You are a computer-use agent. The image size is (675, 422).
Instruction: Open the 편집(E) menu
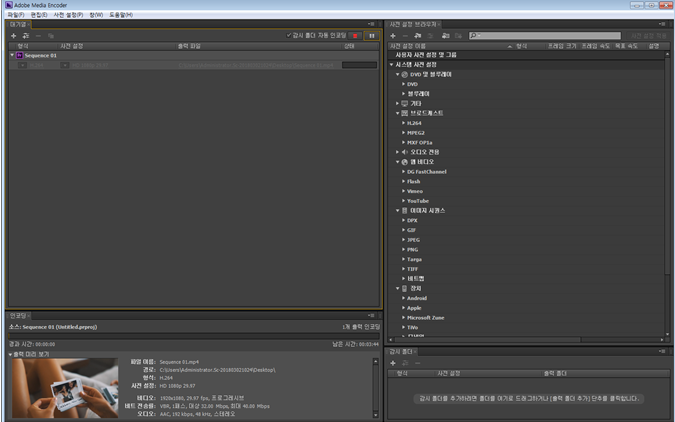(39, 15)
